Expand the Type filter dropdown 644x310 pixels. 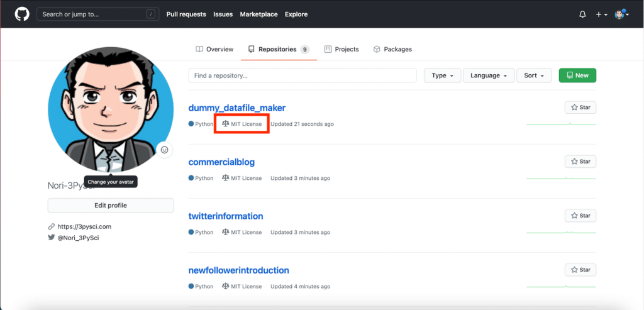[x=443, y=75]
